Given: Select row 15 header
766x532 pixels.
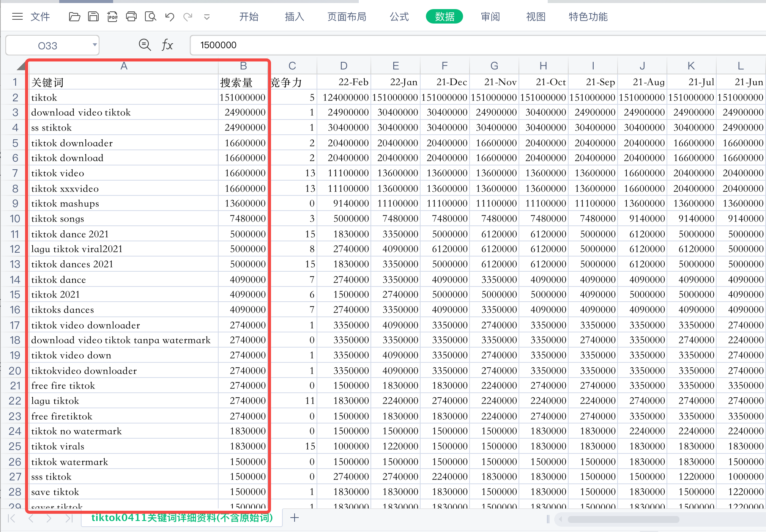Looking at the screenshot, I should (15, 294).
